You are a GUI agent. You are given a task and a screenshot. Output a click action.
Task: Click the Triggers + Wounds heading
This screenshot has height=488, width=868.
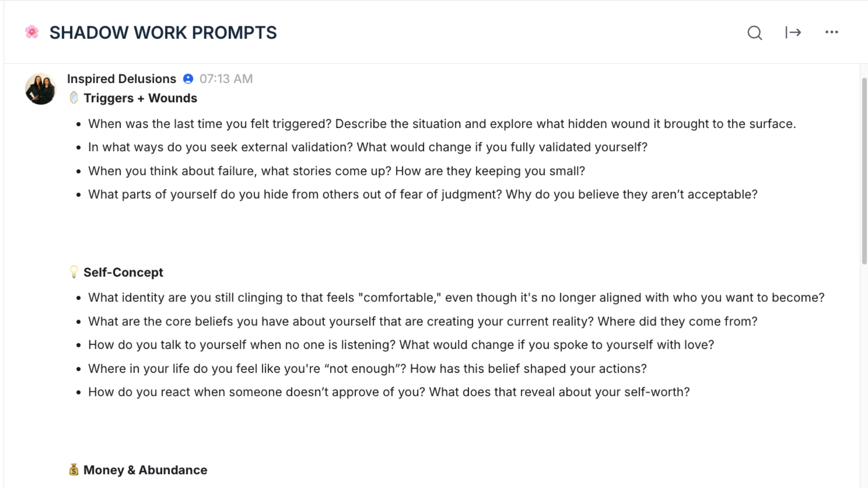click(x=140, y=98)
